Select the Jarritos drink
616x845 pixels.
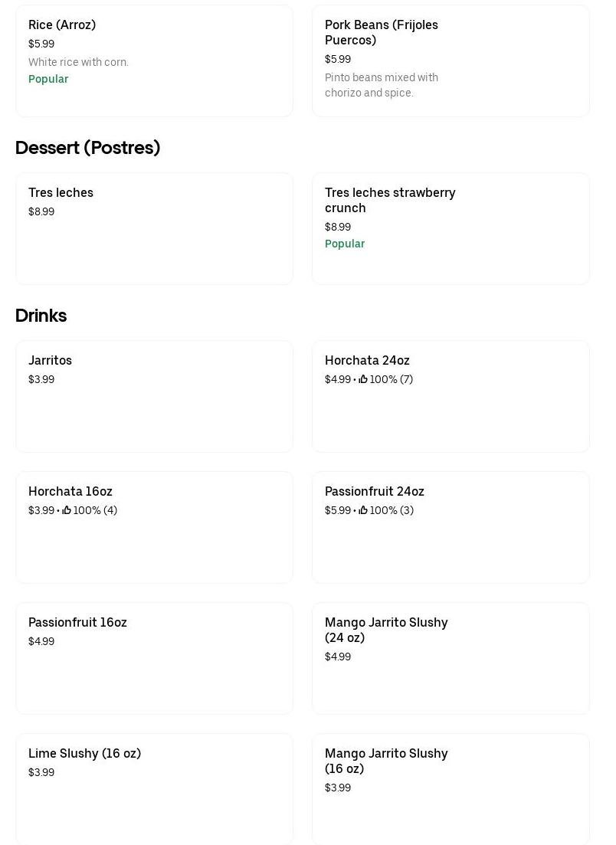click(x=154, y=396)
